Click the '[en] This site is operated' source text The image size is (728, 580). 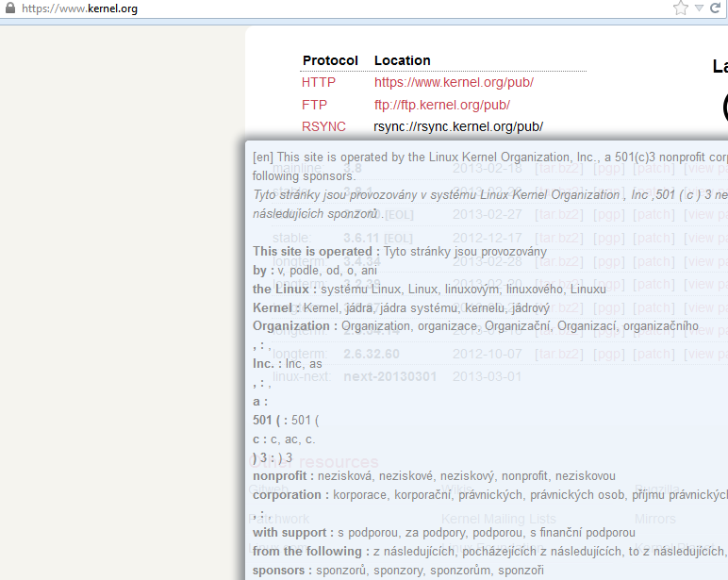pos(490,166)
